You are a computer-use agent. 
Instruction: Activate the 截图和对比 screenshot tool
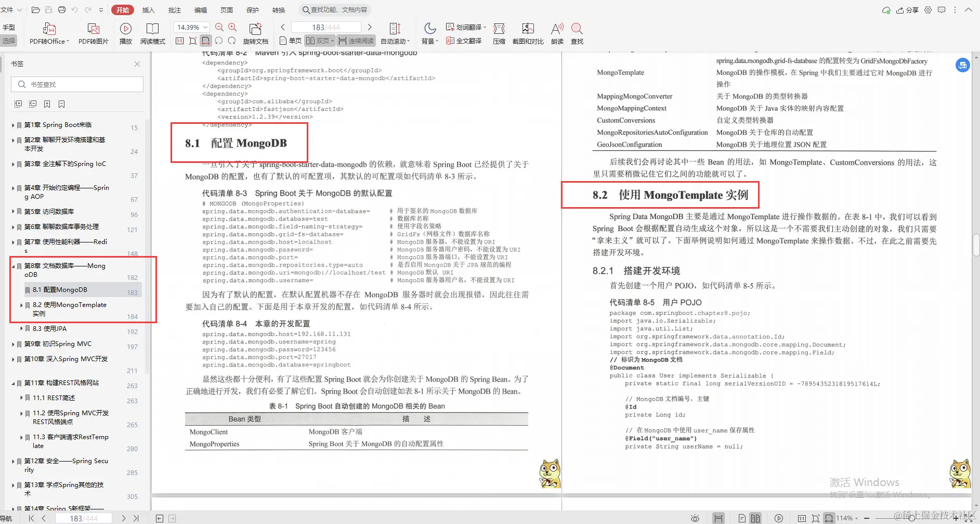pyautogui.click(x=528, y=32)
